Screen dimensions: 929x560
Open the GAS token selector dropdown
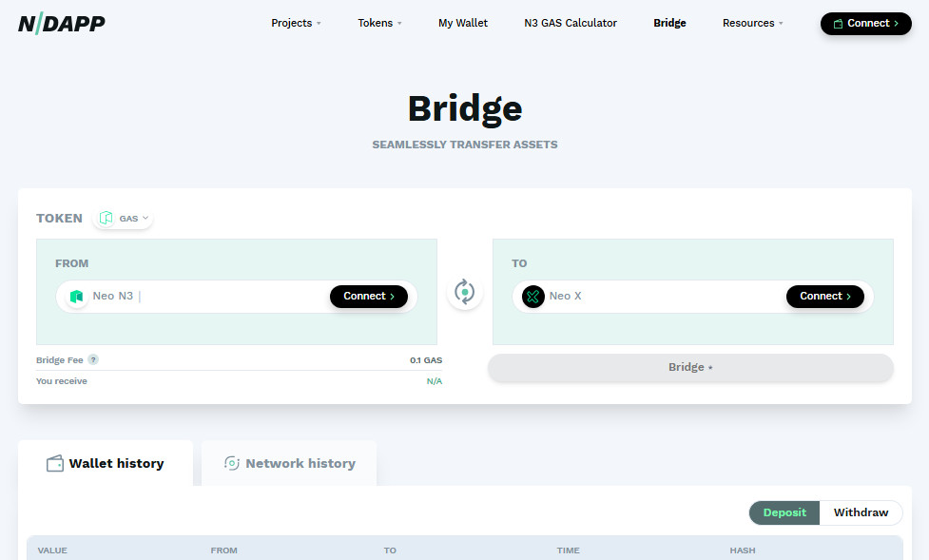(124, 218)
